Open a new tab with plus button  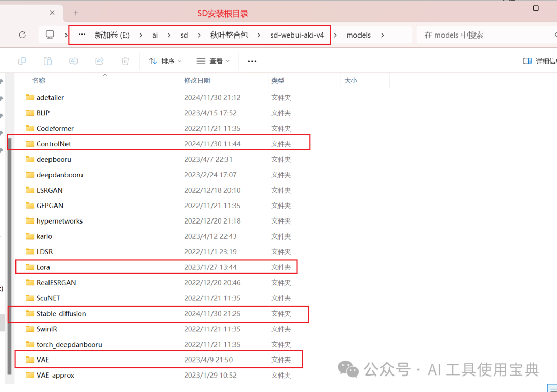pos(76,13)
